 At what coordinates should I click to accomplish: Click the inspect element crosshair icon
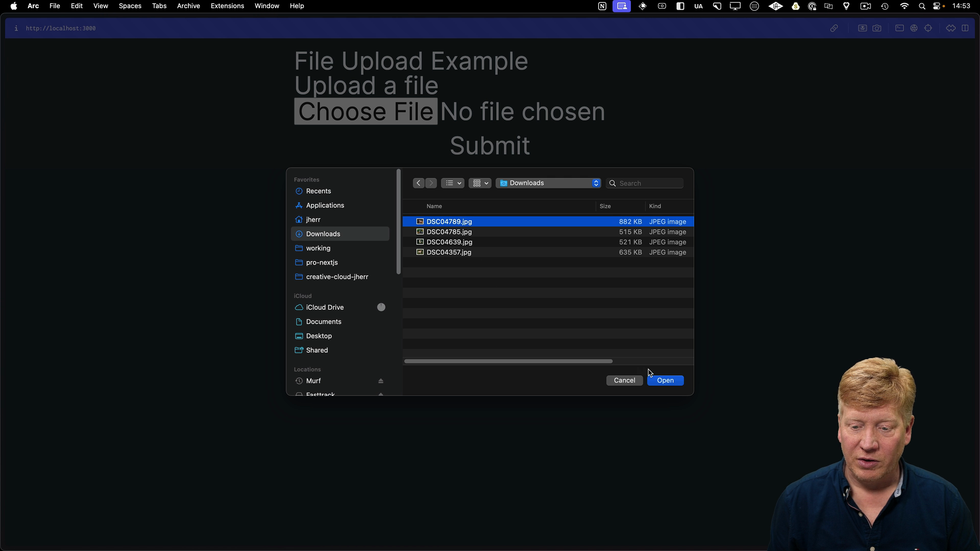[928, 29]
